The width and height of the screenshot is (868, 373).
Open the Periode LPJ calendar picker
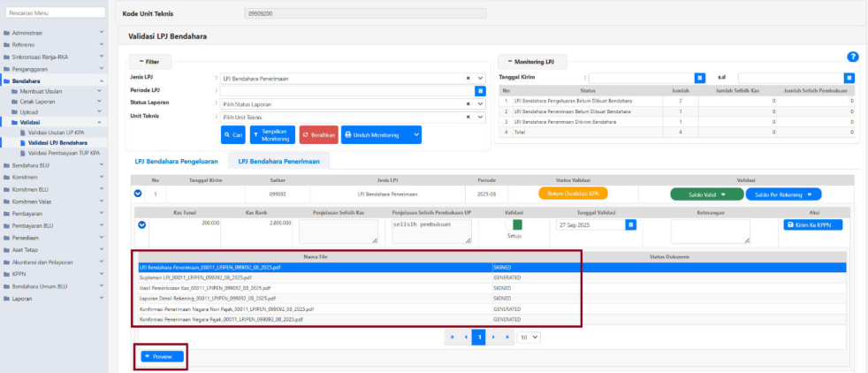(480, 90)
